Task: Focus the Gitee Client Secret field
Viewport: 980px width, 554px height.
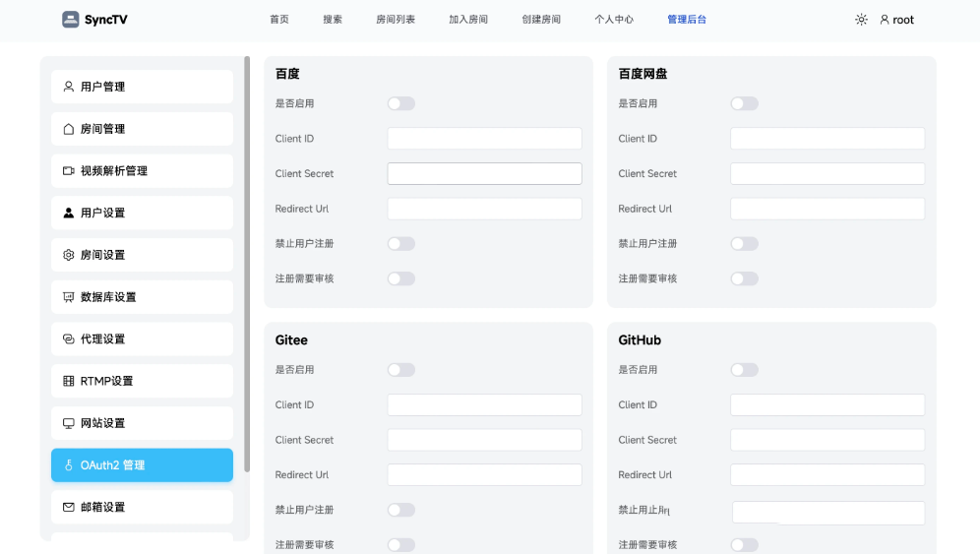Action: pos(484,440)
